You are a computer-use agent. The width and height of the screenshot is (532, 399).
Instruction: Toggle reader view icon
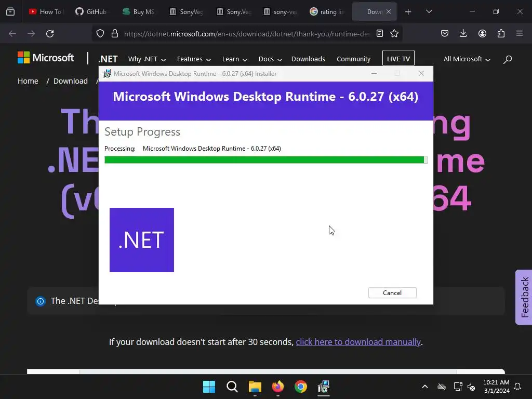coord(380,34)
